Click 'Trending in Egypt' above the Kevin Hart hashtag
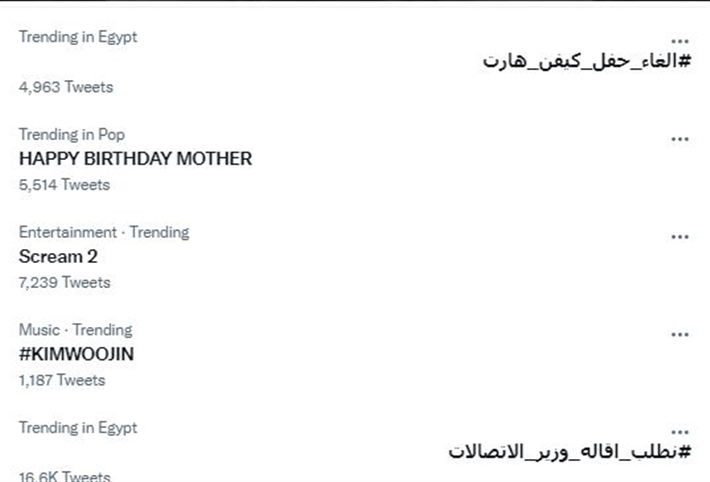Screen dimensions: 710x482 [x=78, y=37]
